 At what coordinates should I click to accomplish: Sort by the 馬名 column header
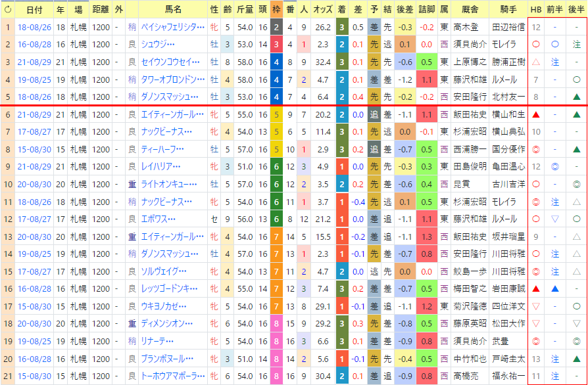click(x=173, y=10)
